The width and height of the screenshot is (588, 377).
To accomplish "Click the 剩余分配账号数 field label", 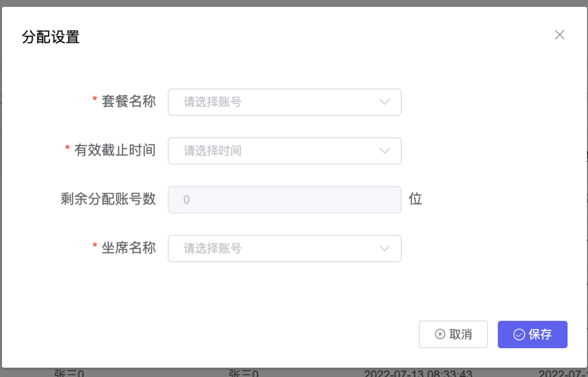I will 108,199.
